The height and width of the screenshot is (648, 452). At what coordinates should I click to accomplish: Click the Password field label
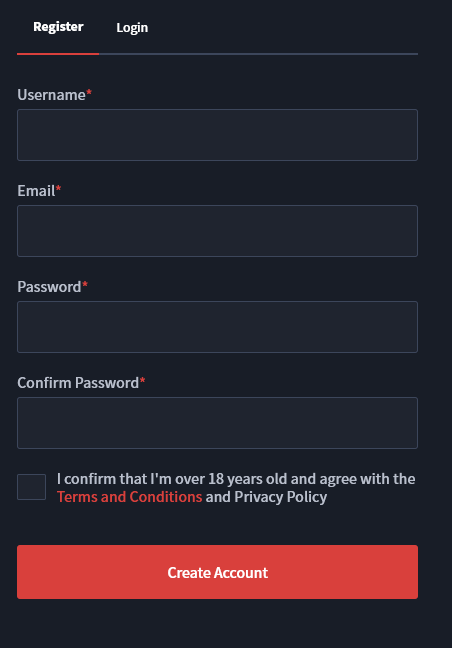pyautogui.click(x=49, y=287)
